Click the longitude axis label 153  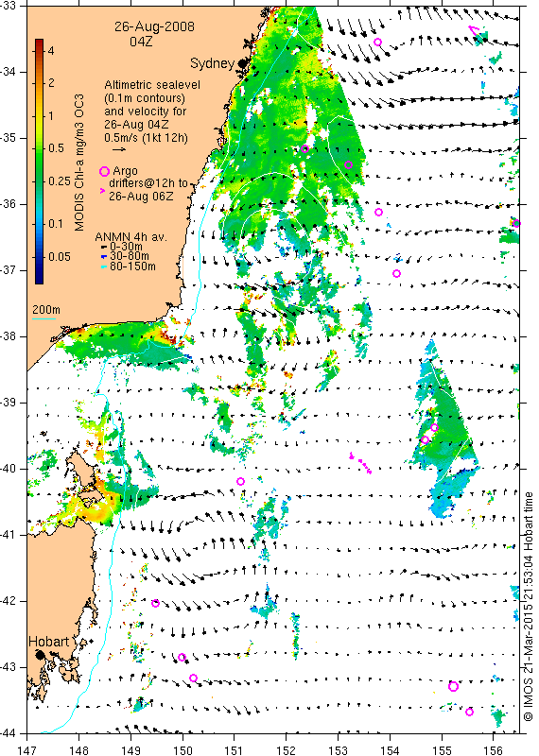tap(338, 750)
